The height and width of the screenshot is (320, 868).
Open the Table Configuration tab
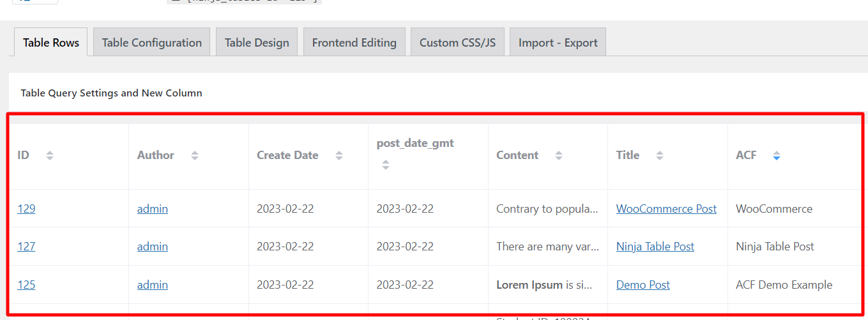[152, 42]
